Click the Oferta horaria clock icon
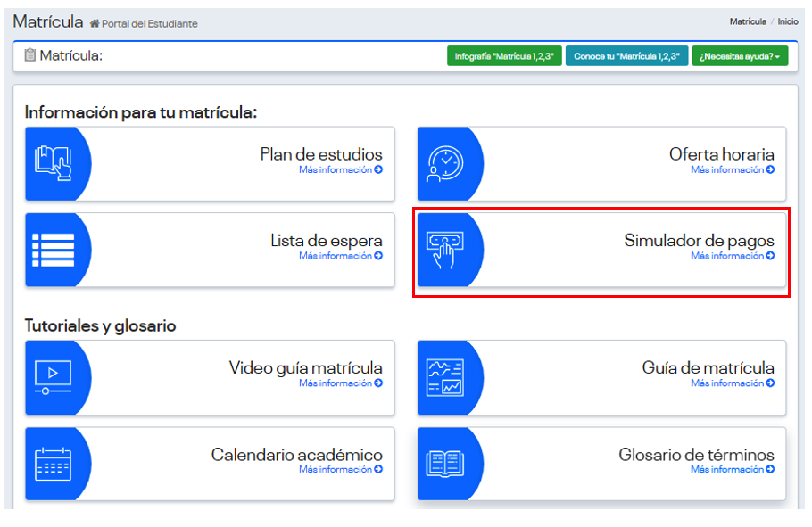 pyautogui.click(x=444, y=163)
